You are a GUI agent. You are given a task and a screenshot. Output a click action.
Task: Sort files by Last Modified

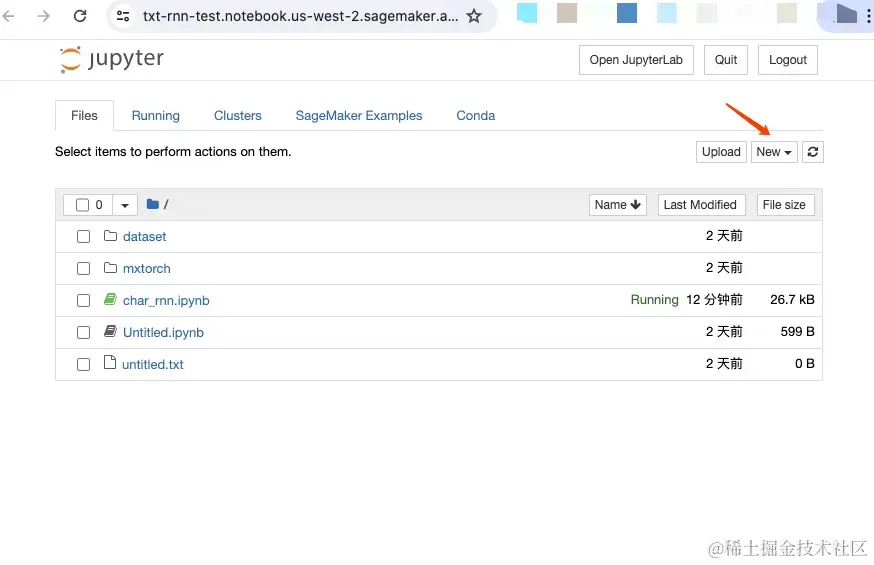(700, 204)
